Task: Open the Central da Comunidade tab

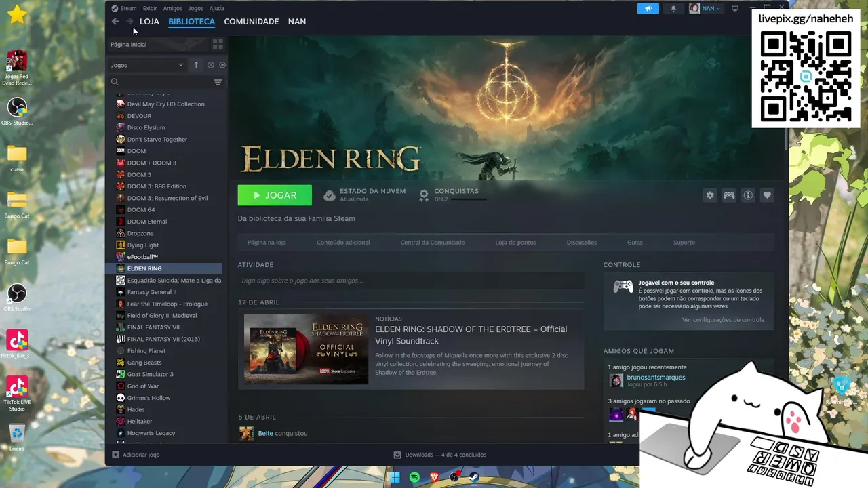Action: coord(433,242)
